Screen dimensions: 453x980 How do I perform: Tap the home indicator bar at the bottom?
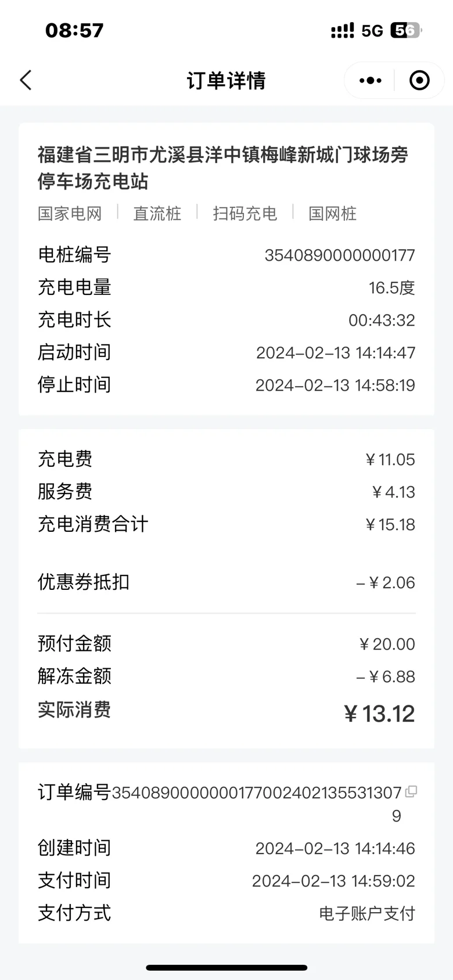coord(227,968)
